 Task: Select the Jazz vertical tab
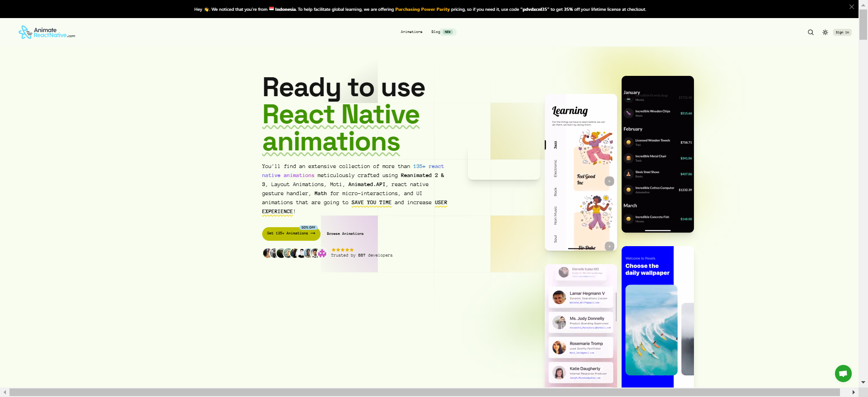point(556,145)
